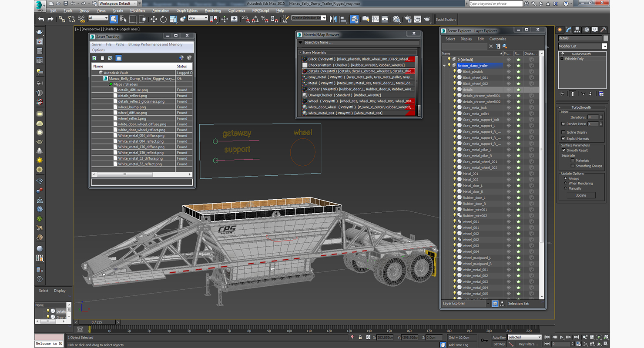Click the Material Browser Search by Name field
Viewport: 644px width, 348px height.
[361, 43]
